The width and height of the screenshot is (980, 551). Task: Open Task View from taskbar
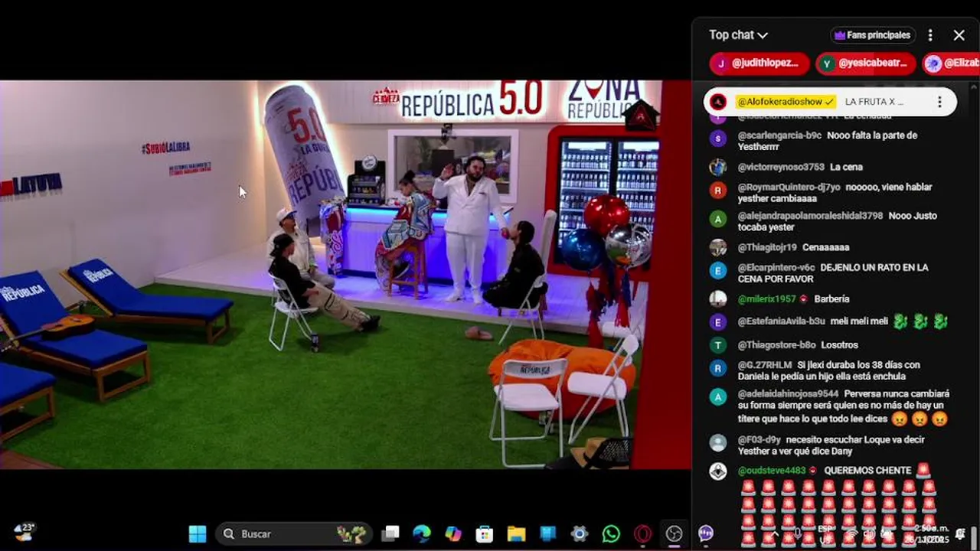point(391,533)
